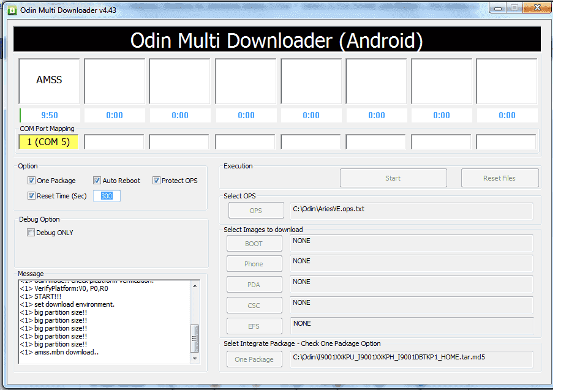This screenshot has width=588, height=390.
Task: Click the Reset Files button
Action: point(500,178)
